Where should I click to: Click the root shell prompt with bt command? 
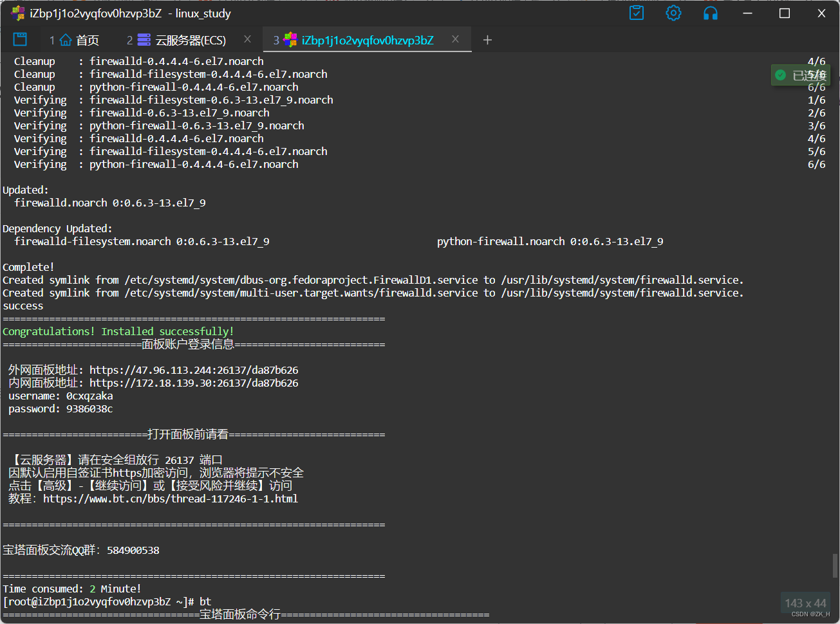point(107,601)
